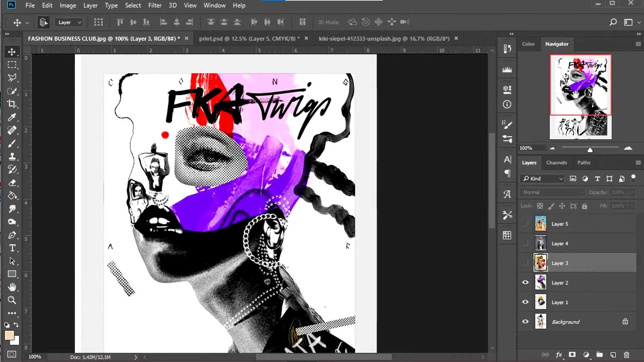
Task: Select the Clone Stamp tool
Action: click(x=12, y=157)
